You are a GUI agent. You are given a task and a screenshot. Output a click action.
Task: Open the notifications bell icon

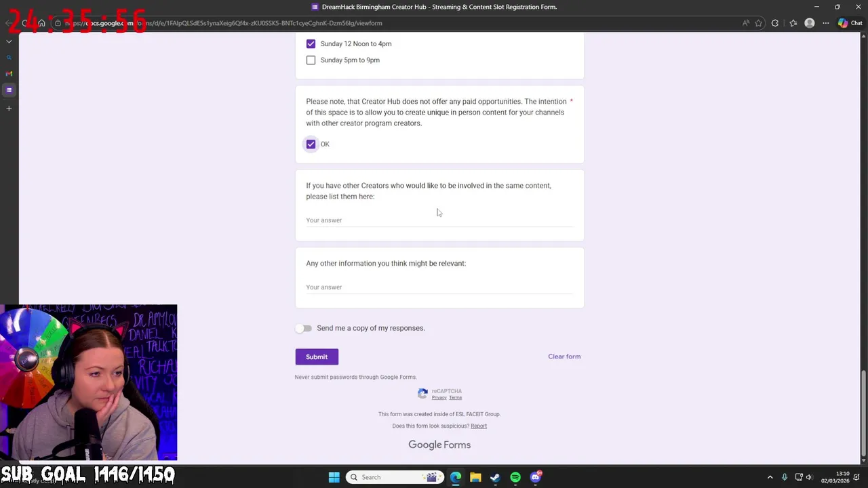pyautogui.click(x=858, y=477)
